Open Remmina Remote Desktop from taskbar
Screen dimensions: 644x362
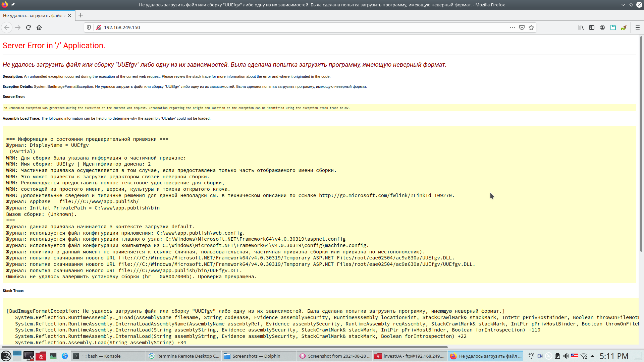(184, 356)
